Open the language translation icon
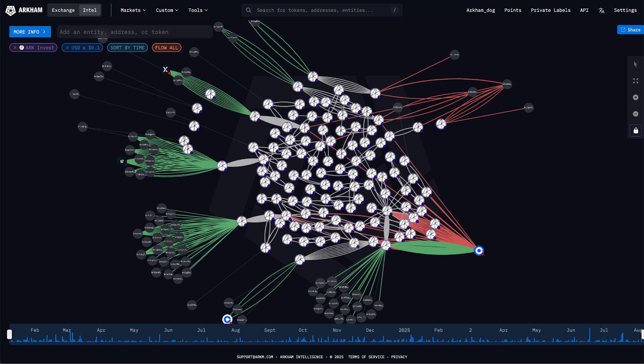The height and width of the screenshot is (364, 644). click(601, 10)
